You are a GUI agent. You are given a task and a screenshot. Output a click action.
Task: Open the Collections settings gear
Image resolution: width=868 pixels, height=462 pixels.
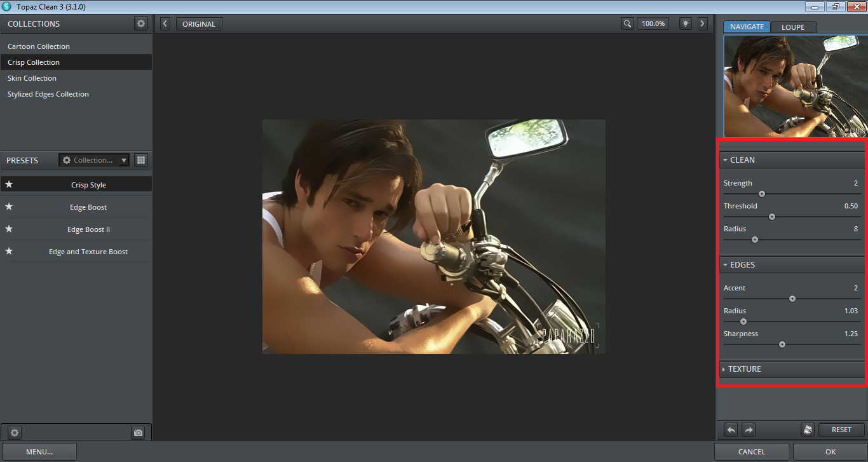[141, 24]
